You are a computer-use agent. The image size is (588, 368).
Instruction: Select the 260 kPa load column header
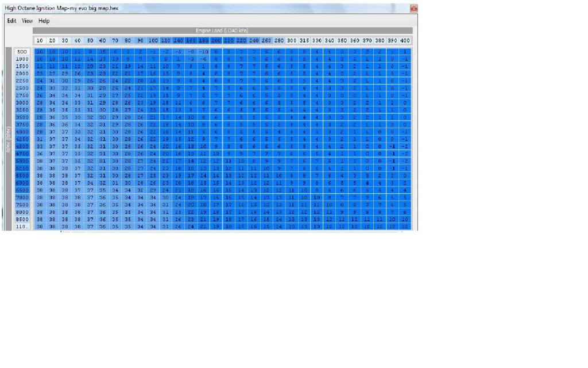click(x=266, y=41)
